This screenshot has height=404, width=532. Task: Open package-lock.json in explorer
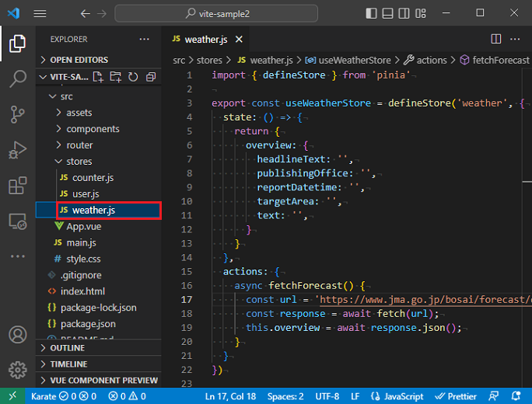pyautogui.click(x=99, y=308)
